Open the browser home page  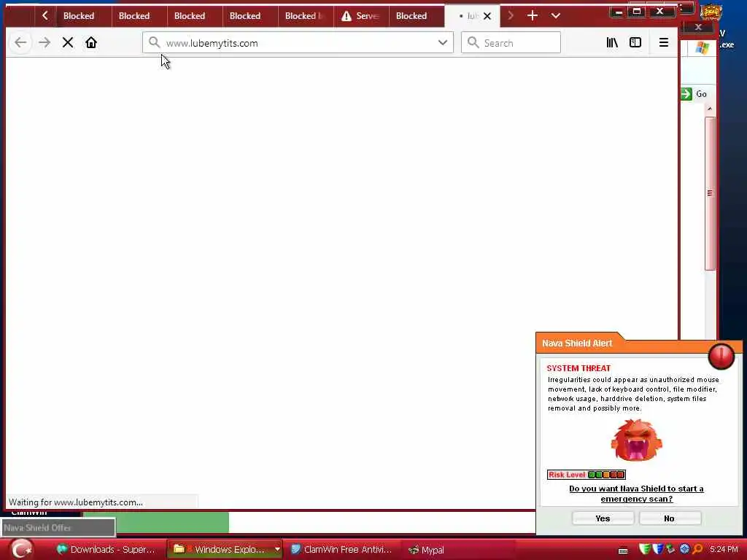(x=91, y=43)
